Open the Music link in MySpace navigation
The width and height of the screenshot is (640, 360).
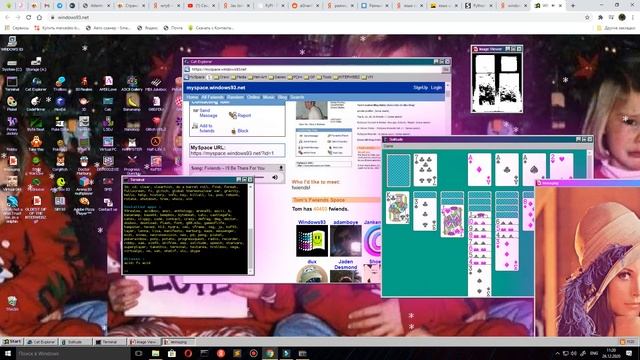click(269, 97)
